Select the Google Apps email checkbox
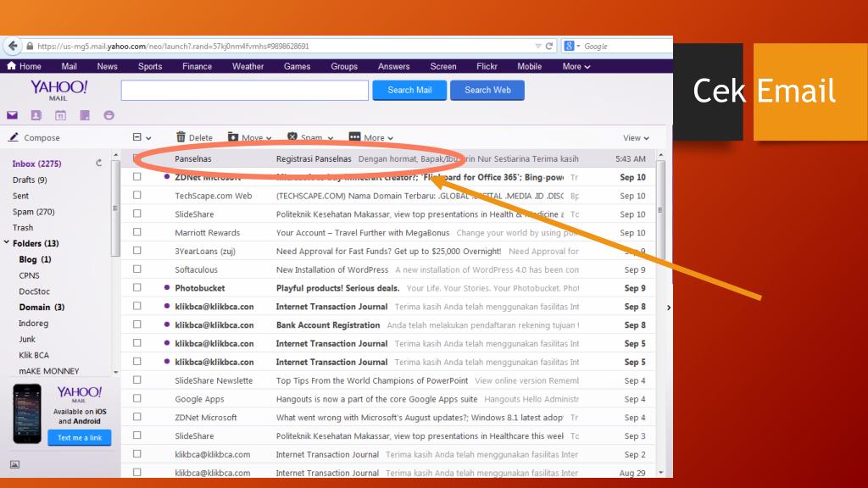 click(x=136, y=399)
